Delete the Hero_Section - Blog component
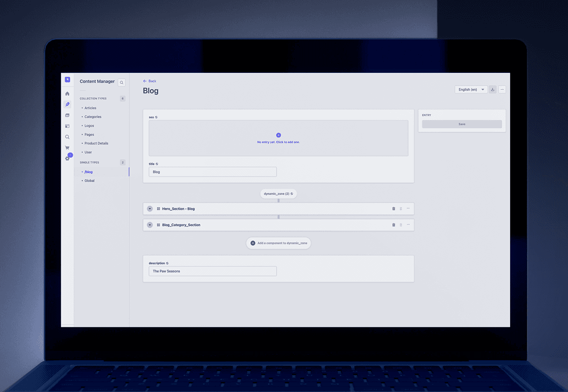 point(393,209)
